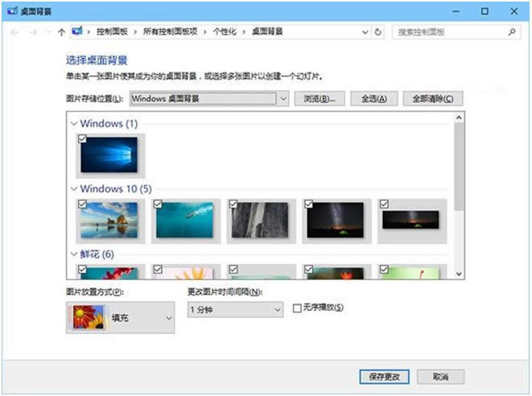532x396 pixels.
Task: Collapse the 鲜花 (6) group
Action: click(x=74, y=254)
